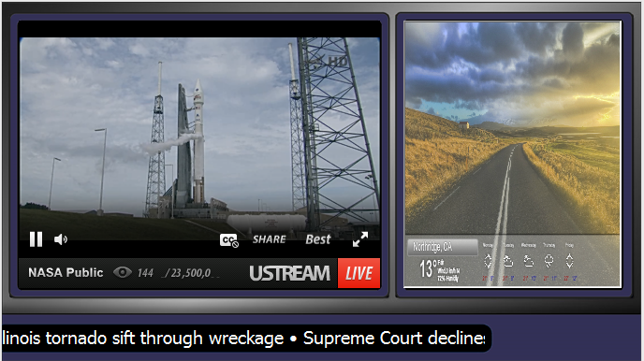Select Tuesday's cloudy forecast icon
Image resolution: width=644 pixels, height=361 pixels.
[508, 261]
